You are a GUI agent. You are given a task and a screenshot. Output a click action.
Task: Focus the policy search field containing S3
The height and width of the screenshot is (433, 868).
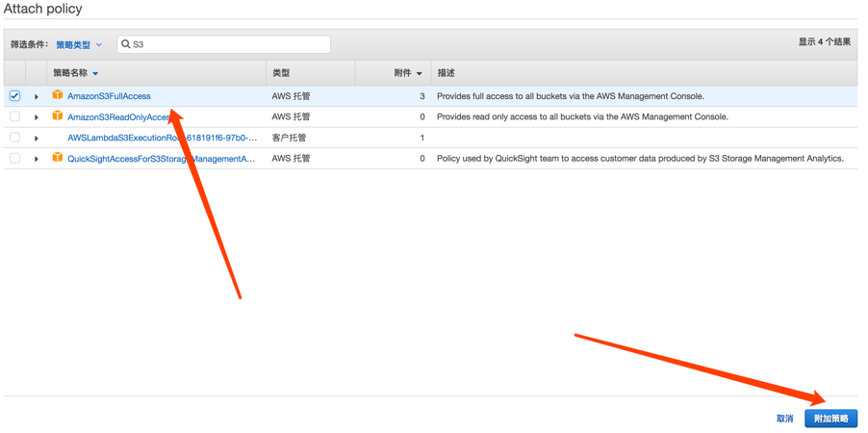tap(223, 44)
